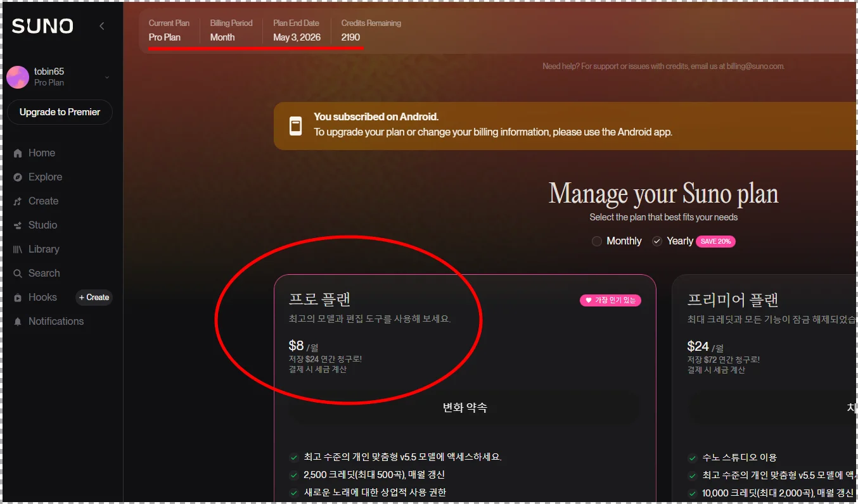The image size is (858, 504).
Task: Click the 변화 약속 button on Pro plan
Action: [x=465, y=408]
